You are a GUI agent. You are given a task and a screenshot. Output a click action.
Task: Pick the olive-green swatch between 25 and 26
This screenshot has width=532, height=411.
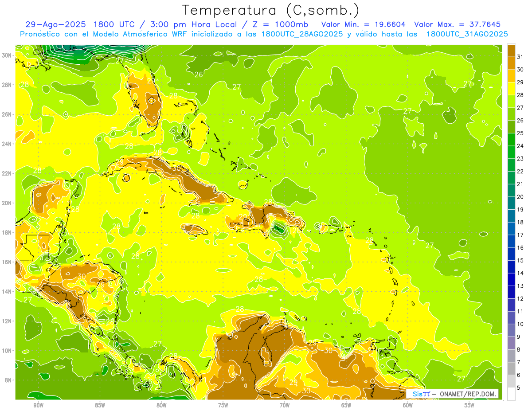[x=511, y=127]
